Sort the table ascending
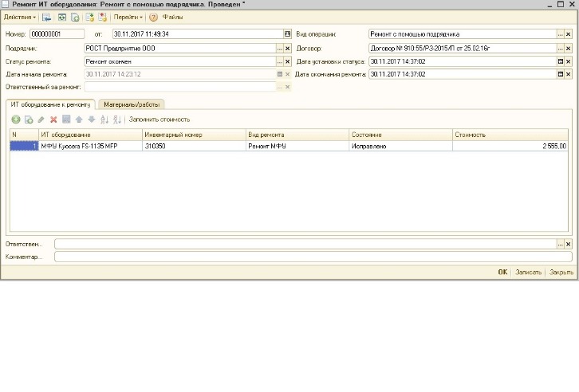579x392 pixels. tap(104, 120)
